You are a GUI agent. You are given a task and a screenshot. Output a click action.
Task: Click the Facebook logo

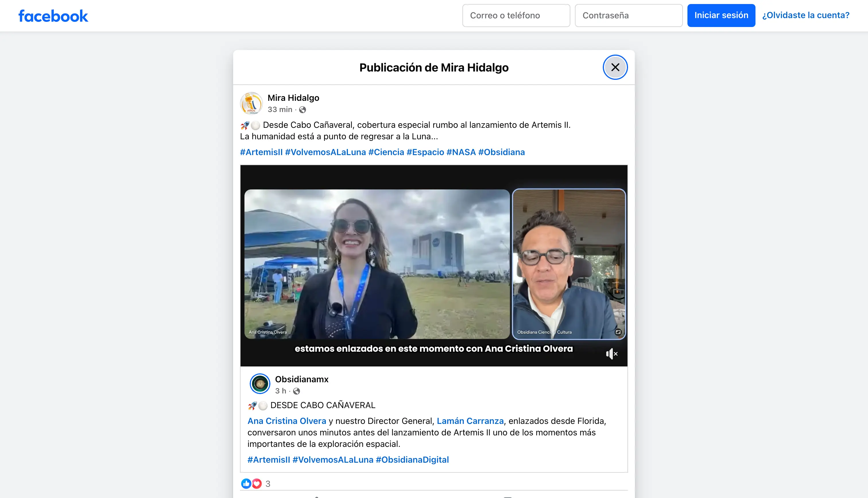click(53, 16)
